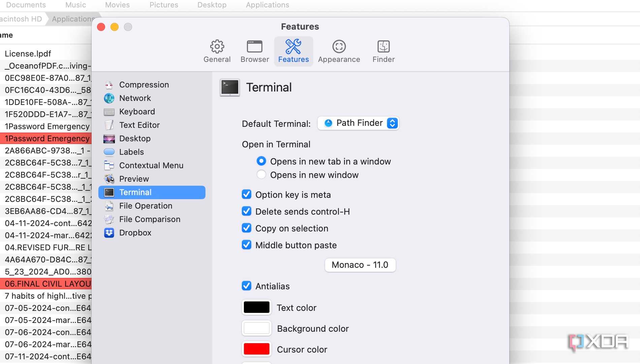Select the Compression label in sidebar
This screenshot has height=364, width=640.
tap(144, 85)
